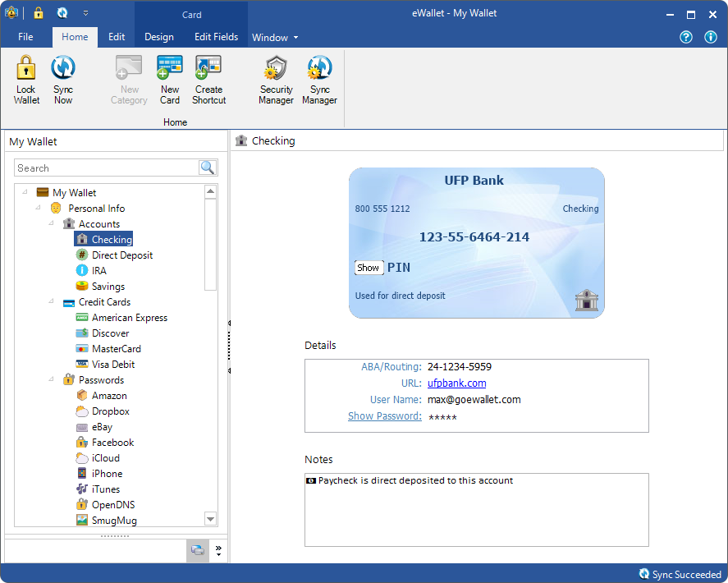The image size is (728, 583).
Task: Click inside the Search field
Action: (107, 168)
